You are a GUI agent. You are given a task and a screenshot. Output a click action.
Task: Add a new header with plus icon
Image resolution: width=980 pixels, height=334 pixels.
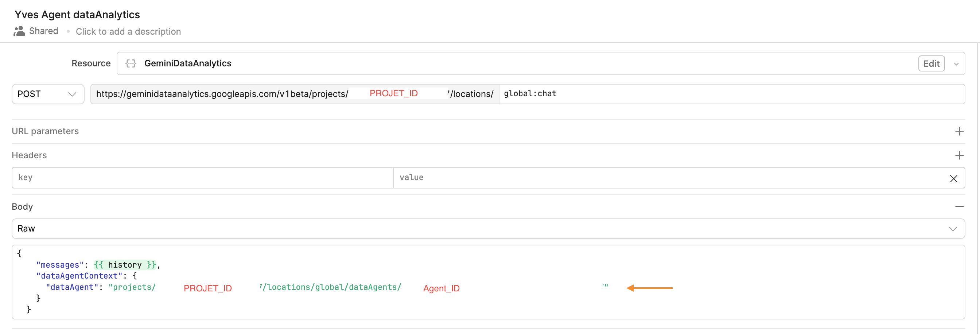click(959, 155)
